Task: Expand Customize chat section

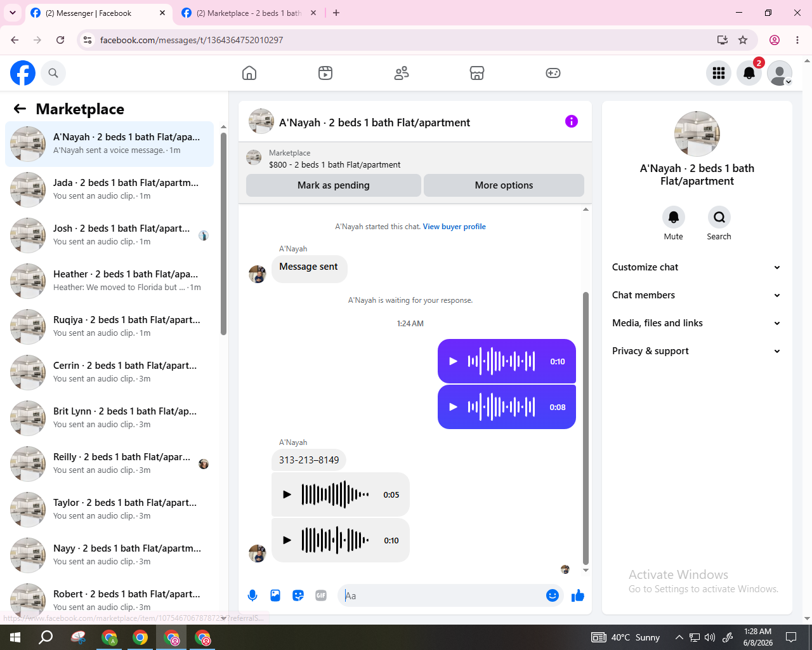Action: click(x=697, y=267)
